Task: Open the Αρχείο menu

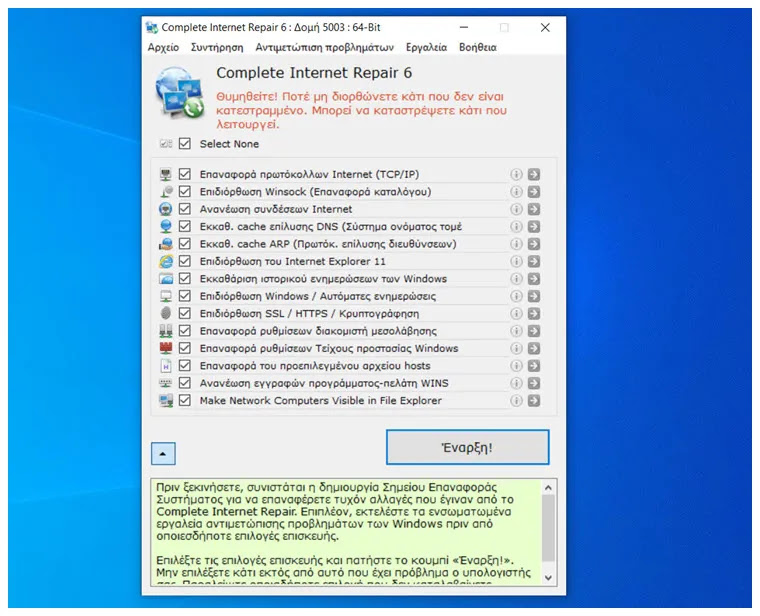Action: click(x=163, y=47)
